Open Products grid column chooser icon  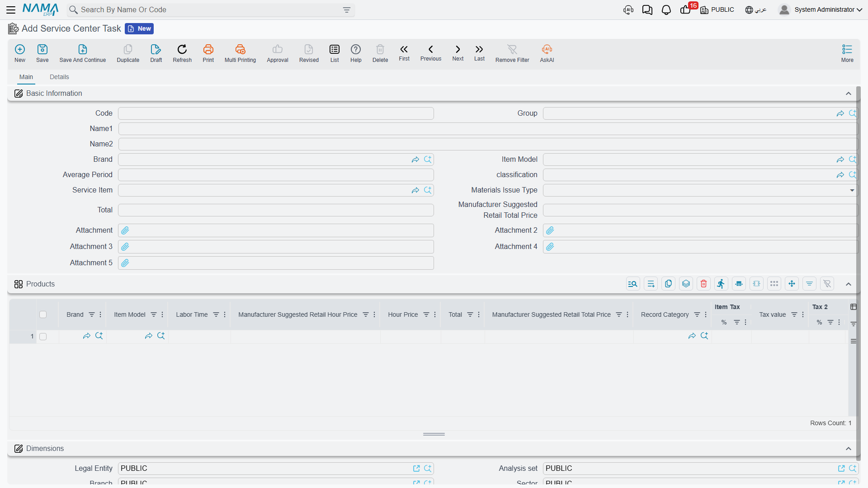click(x=854, y=307)
